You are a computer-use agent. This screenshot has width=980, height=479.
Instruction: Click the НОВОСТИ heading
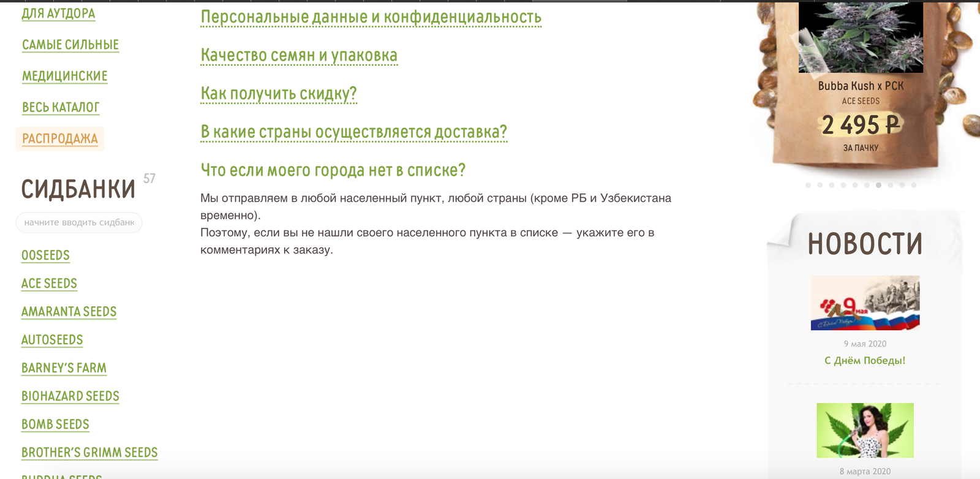(x=865, y=244)
